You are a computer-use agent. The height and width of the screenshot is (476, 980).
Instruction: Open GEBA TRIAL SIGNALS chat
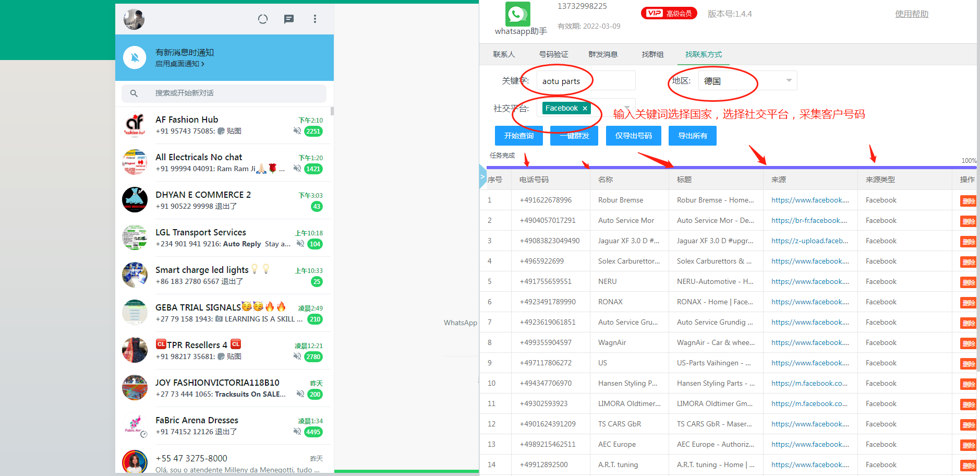tap(224, 313)
